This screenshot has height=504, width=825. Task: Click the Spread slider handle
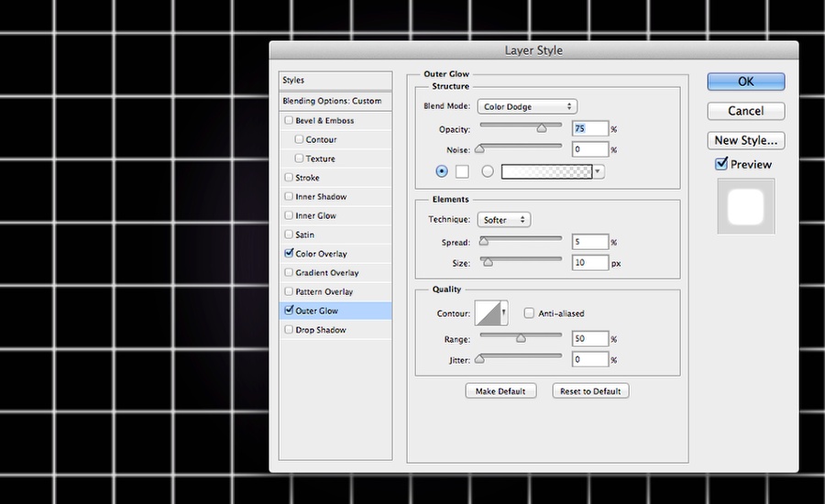click(483, 242)
